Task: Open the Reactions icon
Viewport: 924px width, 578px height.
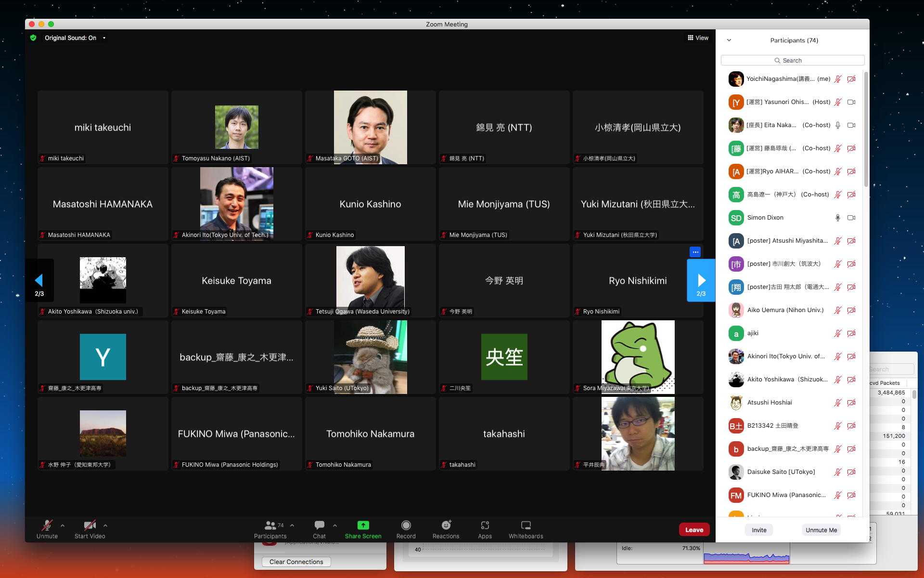Action: click(x=446, y=525)
